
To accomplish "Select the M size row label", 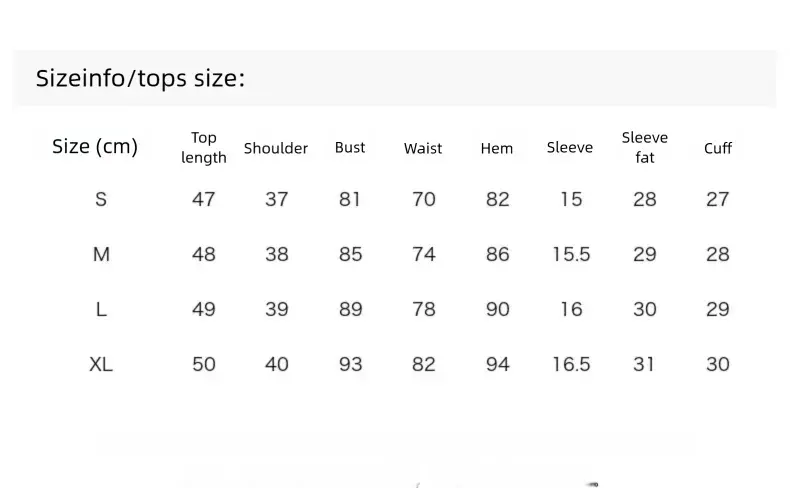I will coord(101,254).
